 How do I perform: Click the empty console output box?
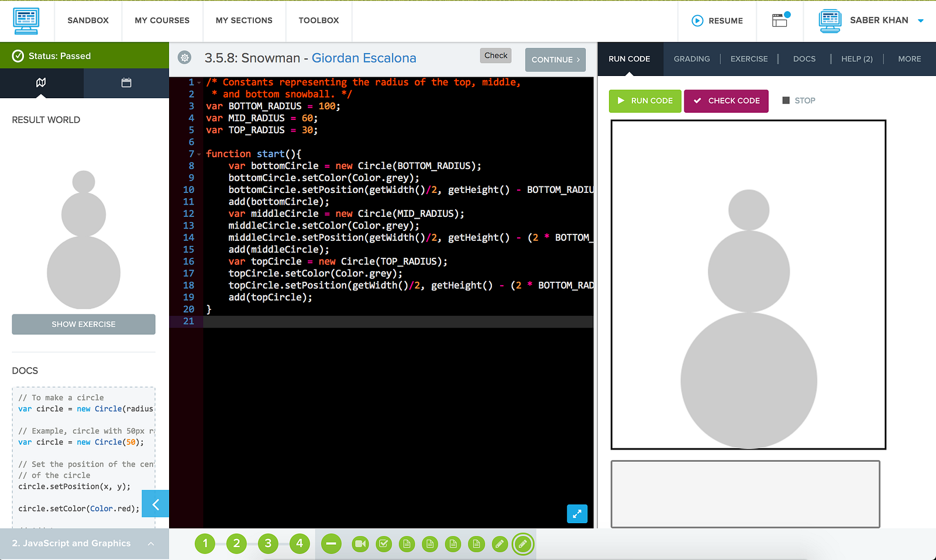pos(745,494)
